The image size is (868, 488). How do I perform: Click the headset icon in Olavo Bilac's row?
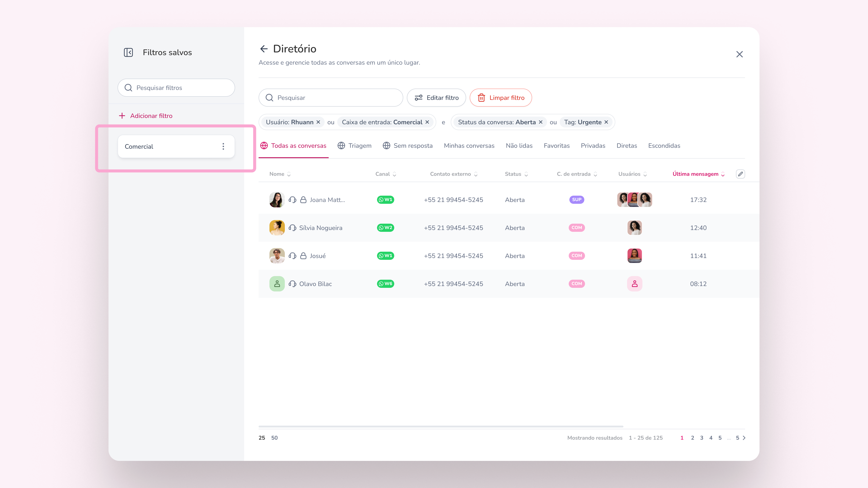[292, 284]
